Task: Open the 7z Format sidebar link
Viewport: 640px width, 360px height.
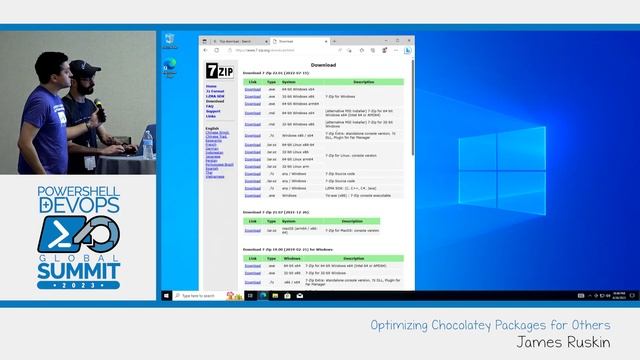Action: [x=215, y=91]
